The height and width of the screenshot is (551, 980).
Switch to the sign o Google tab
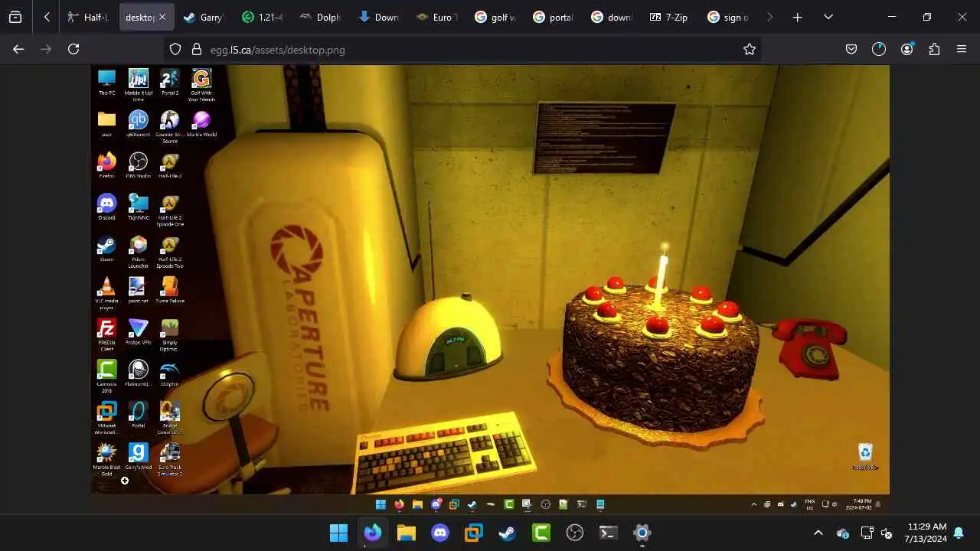[x=727, y=17]
